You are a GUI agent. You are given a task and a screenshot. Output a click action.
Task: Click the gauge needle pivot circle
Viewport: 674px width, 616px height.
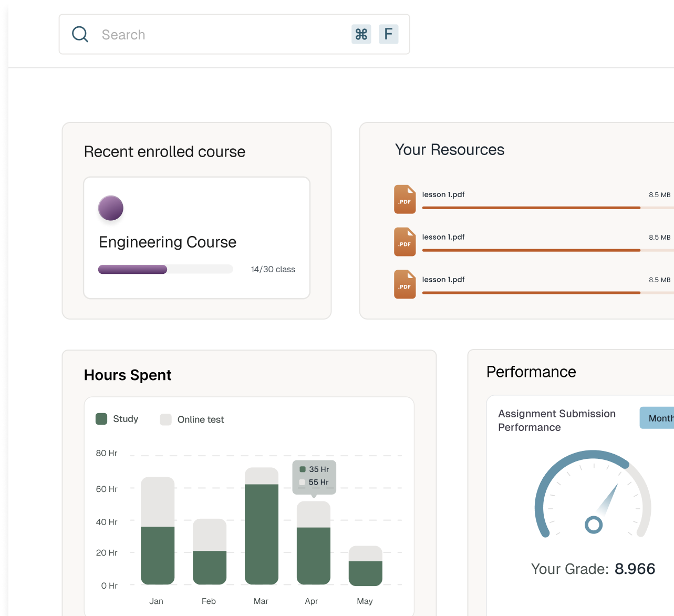[594, 524]
